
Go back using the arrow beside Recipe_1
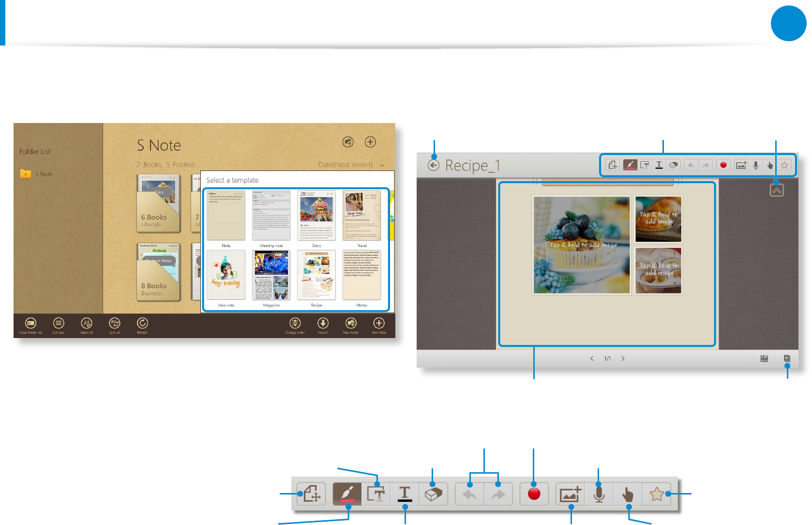434,165
